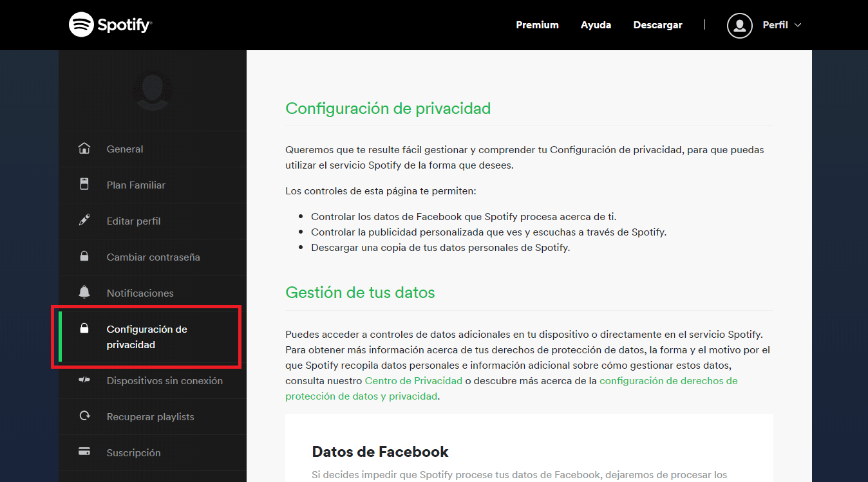Open Dispositivos sin conexión

coord(165,380)
